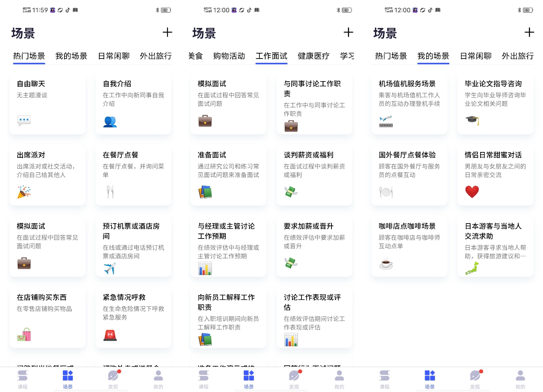Image resolution: width=543 pixels, height=392 pixels.
Task: Open the 谈判薪资或福利 scene
Action: pos(314,174)
